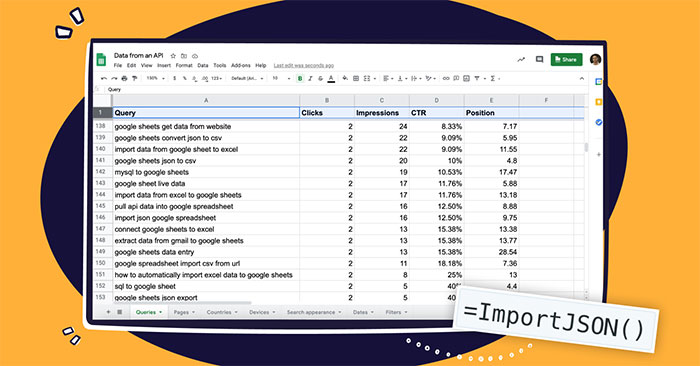The width and height of the screenshot is (700, 366).
Task: Select the Impressions header cell
Action: (382, 113)
